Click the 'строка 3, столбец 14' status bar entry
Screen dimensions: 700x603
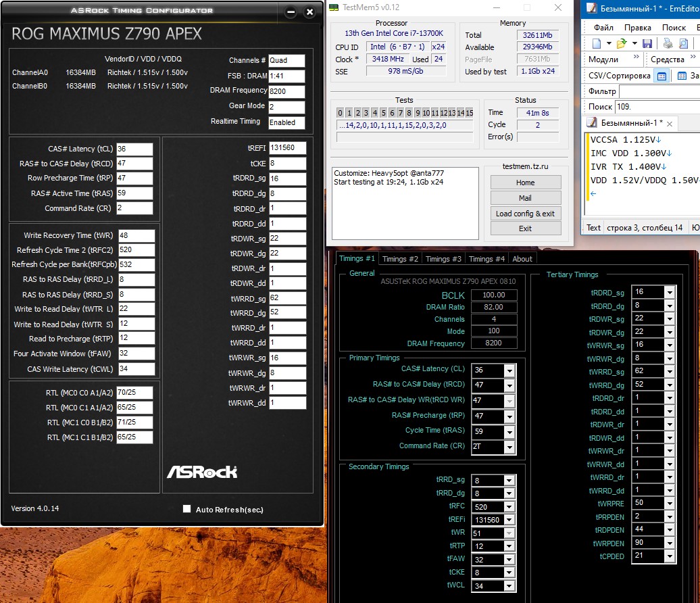[644, 228]
